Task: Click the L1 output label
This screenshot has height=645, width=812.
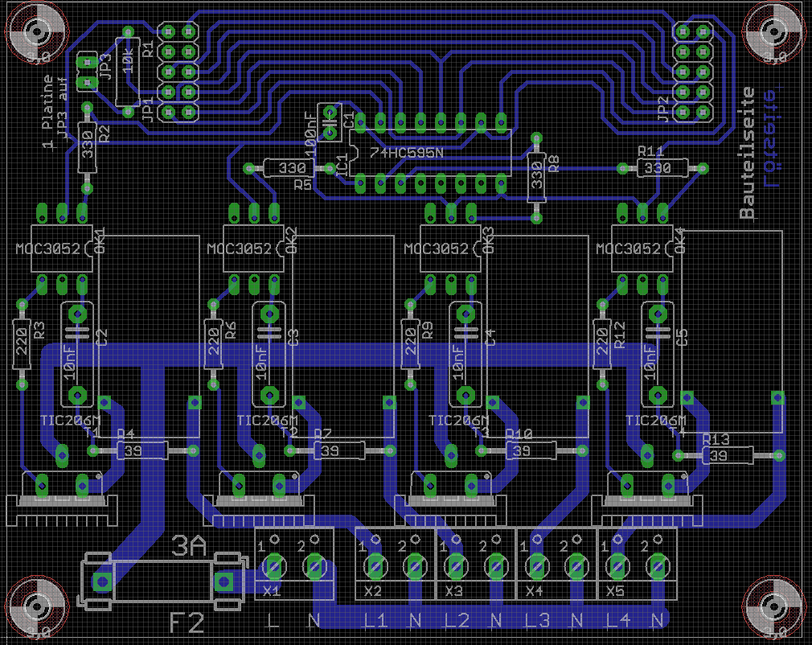Action: pyautogui.click(x=376, y=620)
